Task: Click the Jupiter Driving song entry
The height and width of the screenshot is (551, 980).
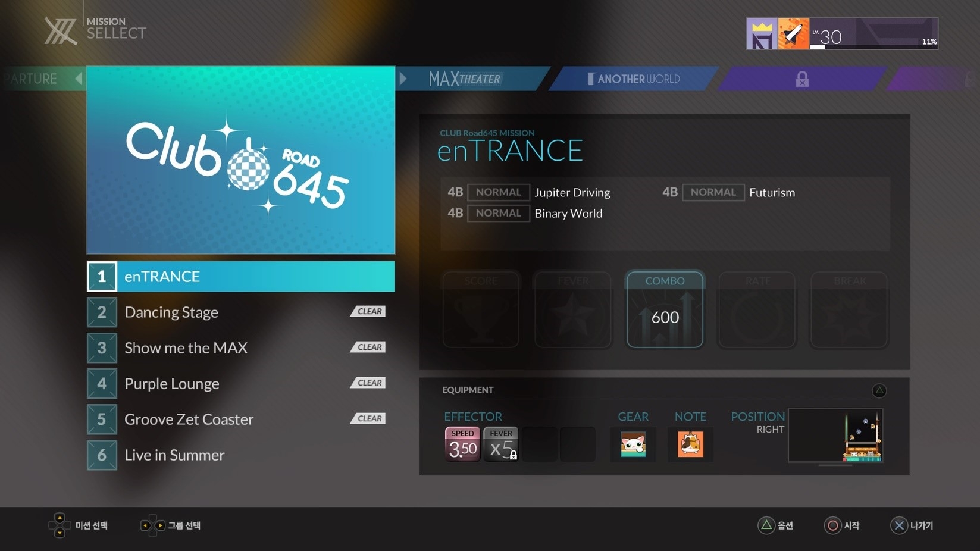Action: [529, 192]
